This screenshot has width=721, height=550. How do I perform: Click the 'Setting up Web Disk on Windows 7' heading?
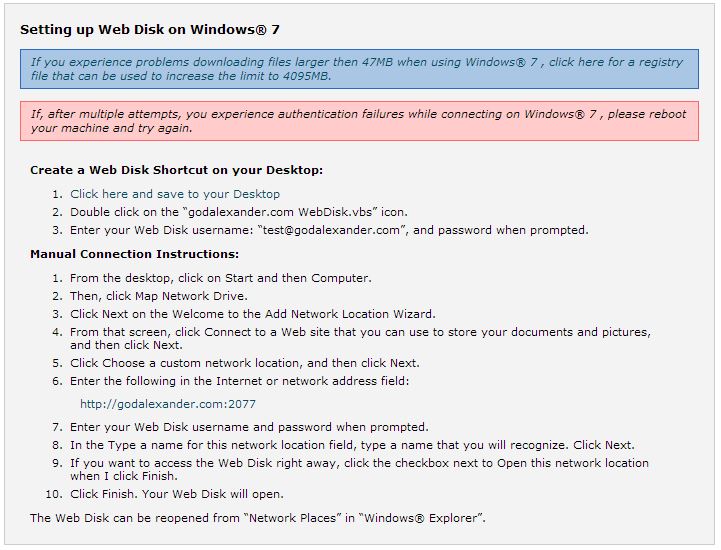(x=150, y=30)
